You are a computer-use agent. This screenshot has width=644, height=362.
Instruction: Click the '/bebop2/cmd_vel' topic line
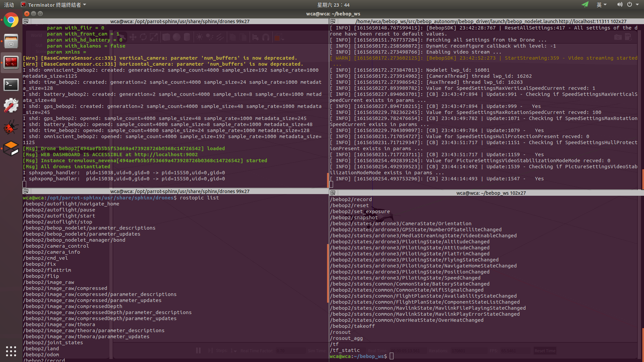point(45,258)
